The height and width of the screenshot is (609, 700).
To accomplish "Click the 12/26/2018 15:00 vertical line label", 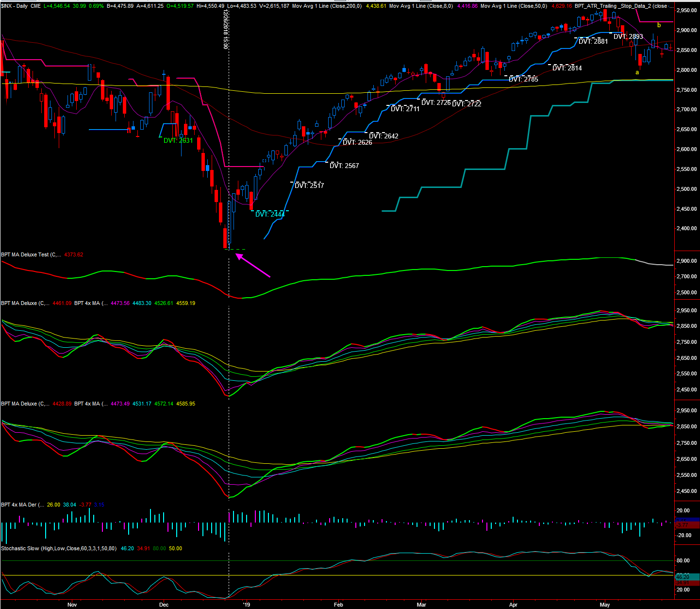I will [225, 30].
